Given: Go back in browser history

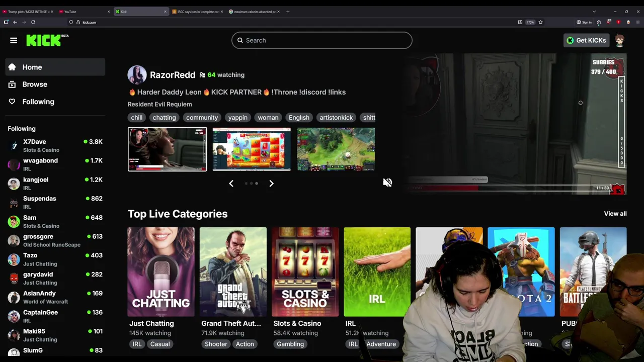Looking at the screenshot, I should point(15,22).
